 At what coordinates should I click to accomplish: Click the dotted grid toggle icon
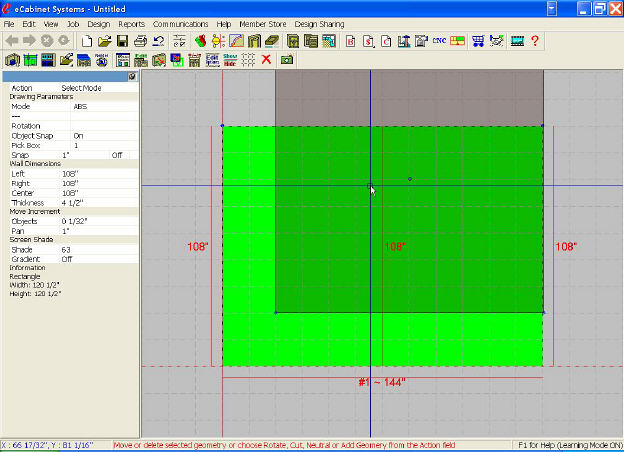click(248, 60)
